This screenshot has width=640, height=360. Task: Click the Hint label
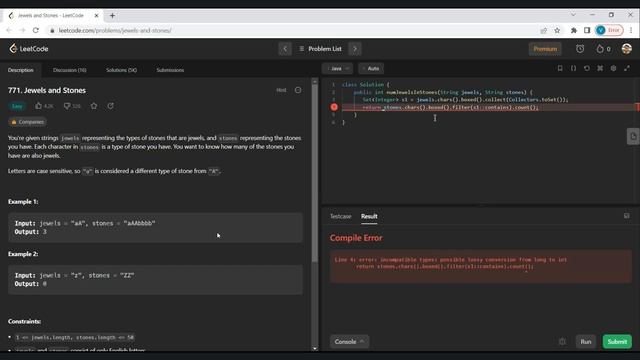pos(281,90)
